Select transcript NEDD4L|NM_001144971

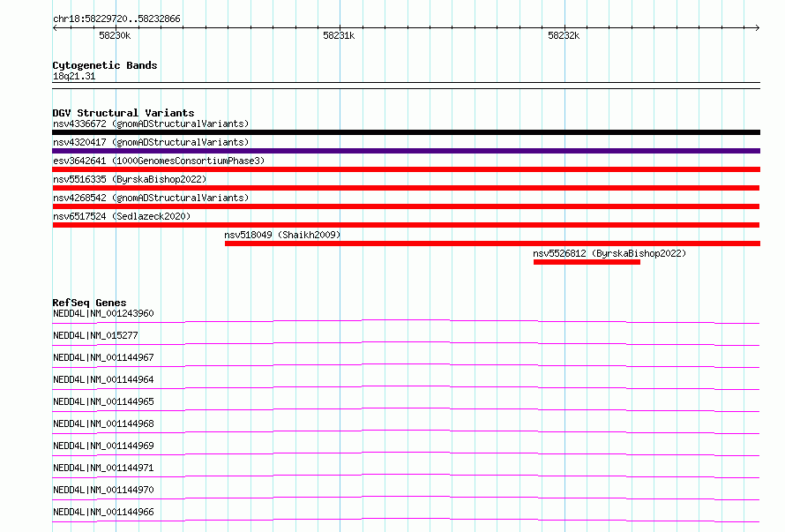[x=103, y=468]
